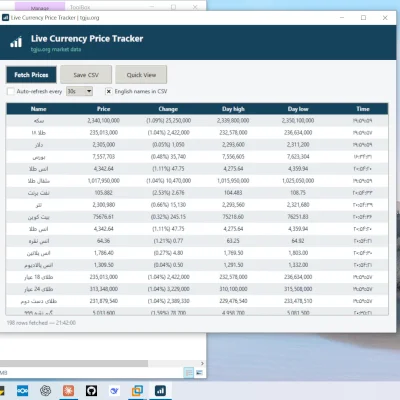Open ChatGPT from the taskbar
The width and height of the screenshot is (400, 400).
point(45,390)
